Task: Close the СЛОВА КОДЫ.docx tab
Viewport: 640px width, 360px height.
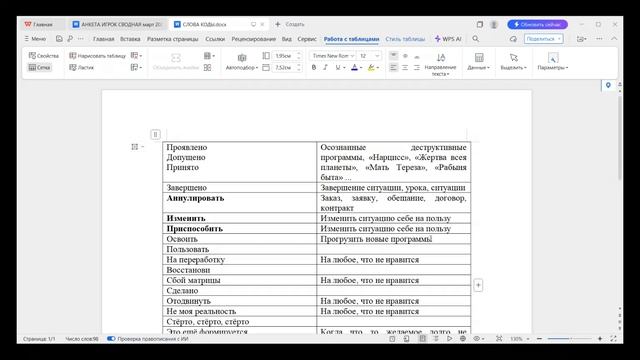Action: (262, 24)
